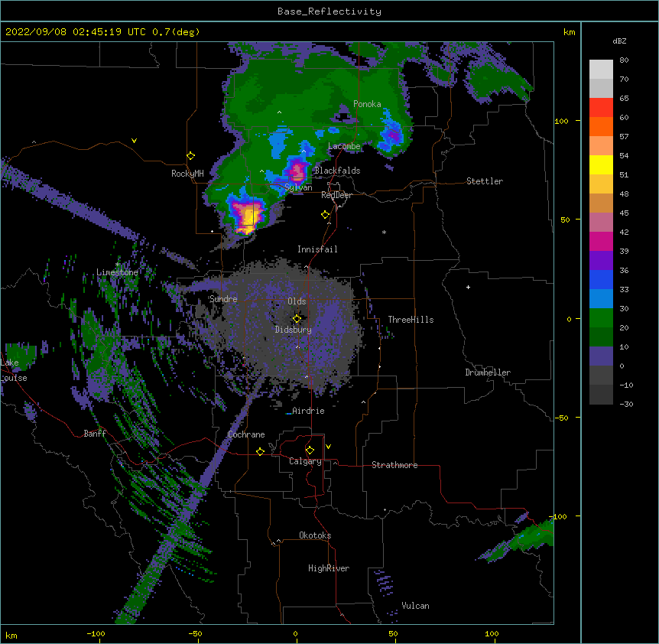Screen dimensions: 659x644
Task: Click the storm core yellow echo southwest of Sylvan
Action: tap(248, 216)
